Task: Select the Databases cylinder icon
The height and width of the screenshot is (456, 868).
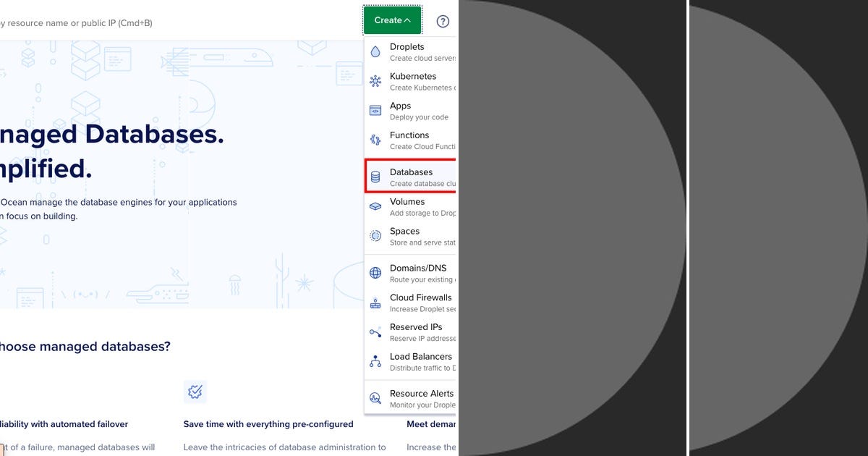Action: click(375, 176)
